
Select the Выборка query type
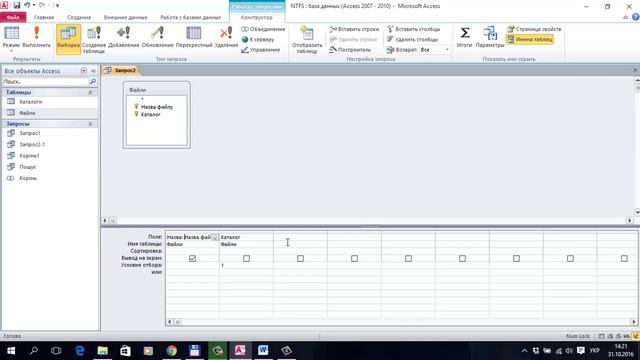click(68, 38)
